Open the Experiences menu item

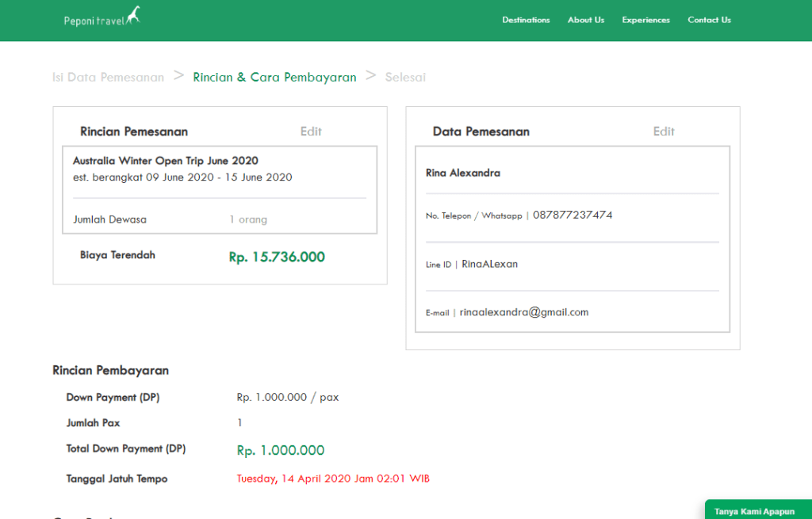pos(645,20)
